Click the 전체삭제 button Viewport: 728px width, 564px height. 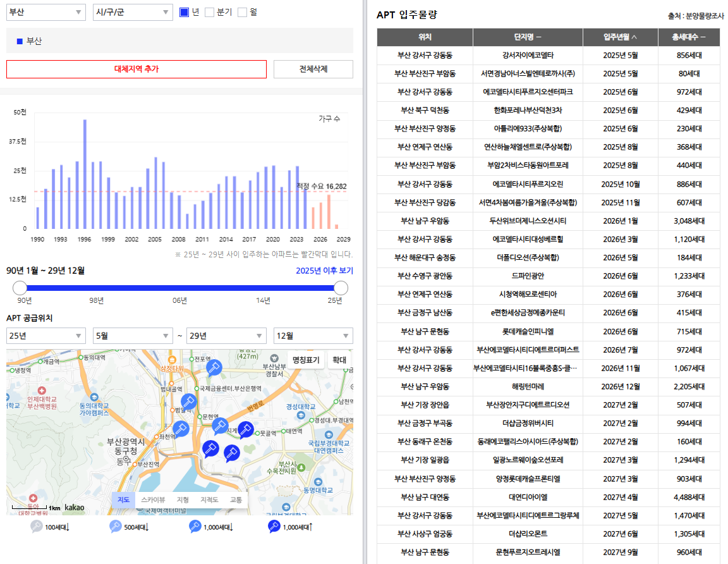(x=313, y=69)
